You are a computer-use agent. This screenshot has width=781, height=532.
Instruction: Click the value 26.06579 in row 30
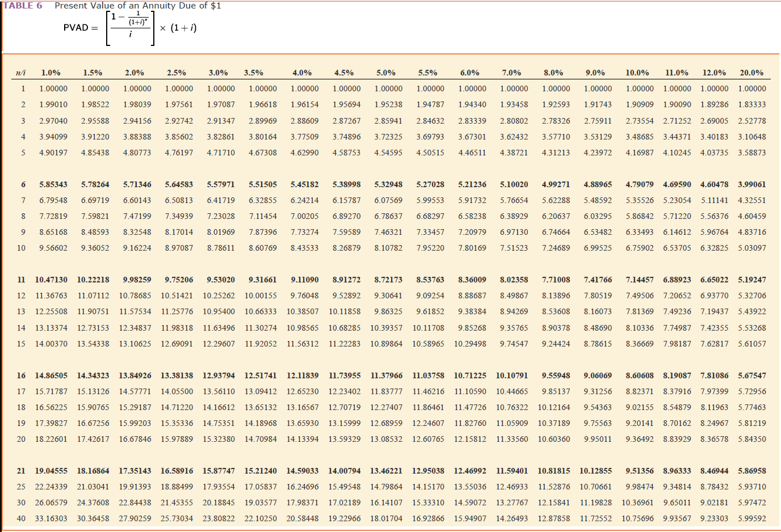tap(51, 503)
